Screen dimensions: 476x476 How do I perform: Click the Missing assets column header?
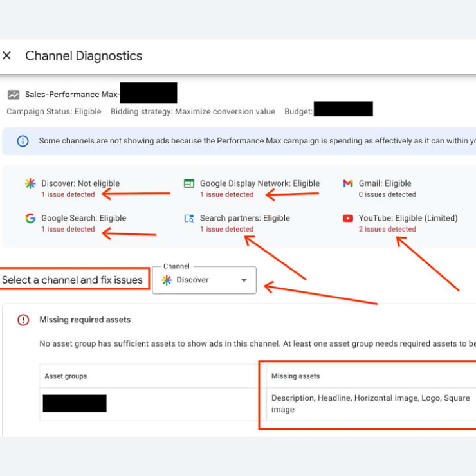click(296, 376)
